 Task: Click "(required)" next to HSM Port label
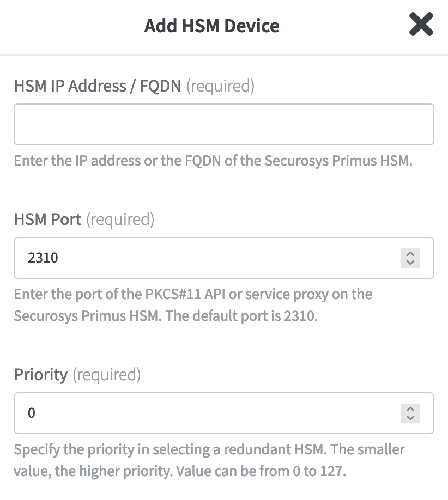click(x=120, y=219)
